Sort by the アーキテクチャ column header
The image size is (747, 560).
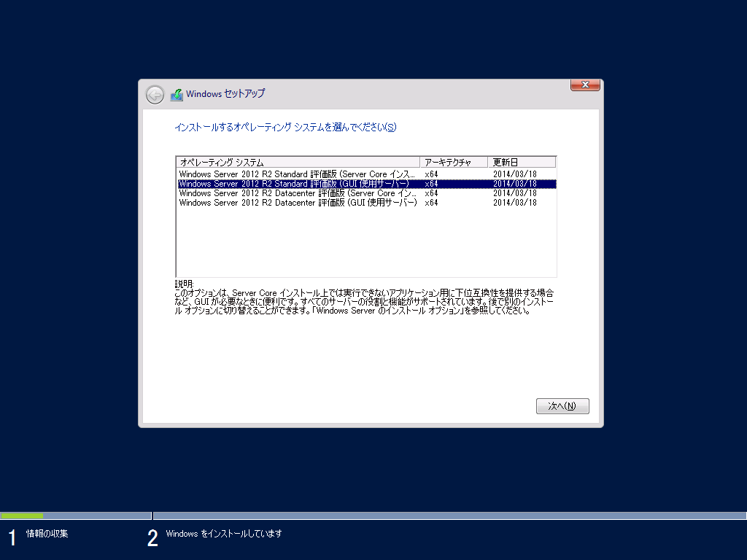point(448,162)
